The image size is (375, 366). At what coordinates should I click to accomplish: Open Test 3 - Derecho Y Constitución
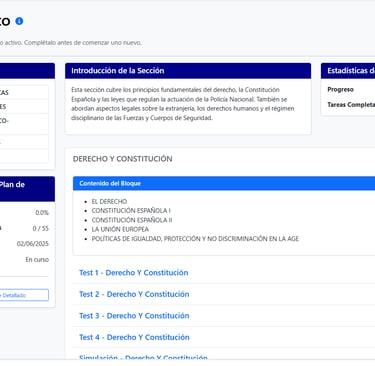click(x=134, y=316)
